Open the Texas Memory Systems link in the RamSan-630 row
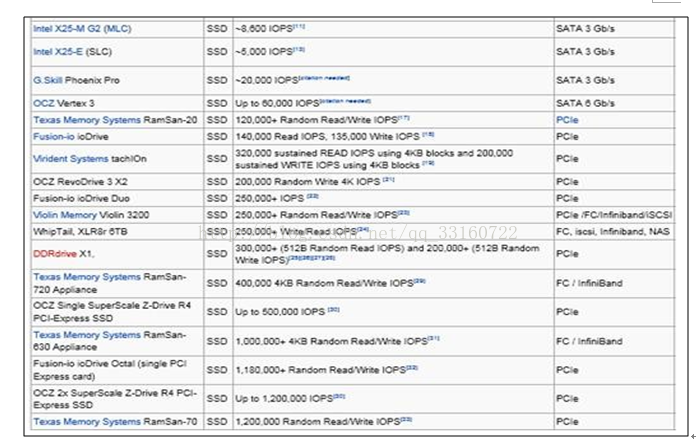Screen dimensions: 696x444 pos(87,335)
